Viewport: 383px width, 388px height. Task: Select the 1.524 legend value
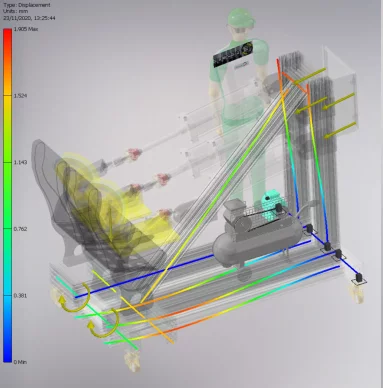19,96
